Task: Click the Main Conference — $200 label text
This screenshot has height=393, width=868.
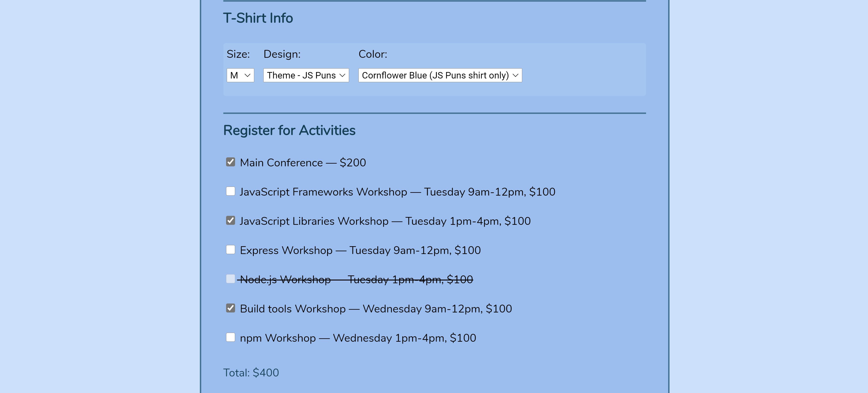Action: coord(303,162)
